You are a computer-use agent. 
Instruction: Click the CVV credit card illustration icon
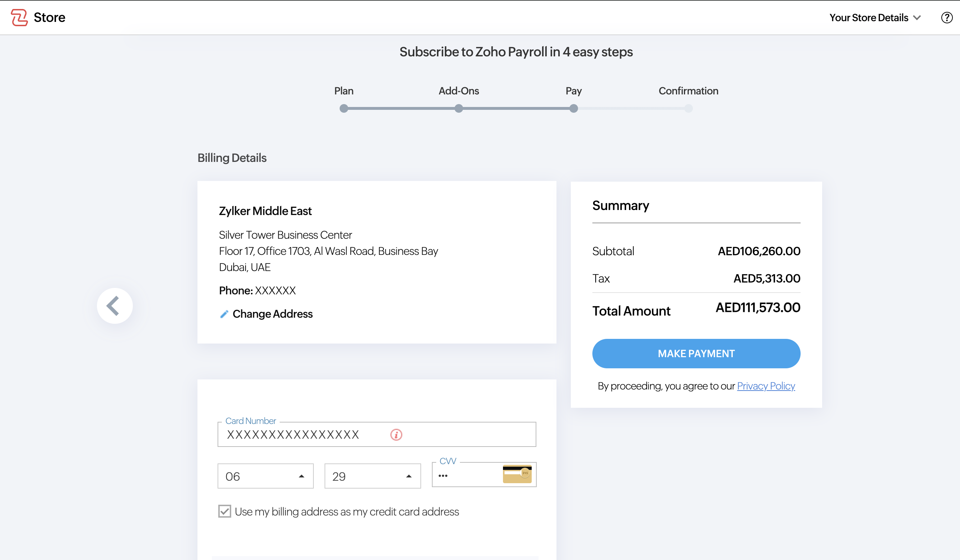[x=517, y=474]
